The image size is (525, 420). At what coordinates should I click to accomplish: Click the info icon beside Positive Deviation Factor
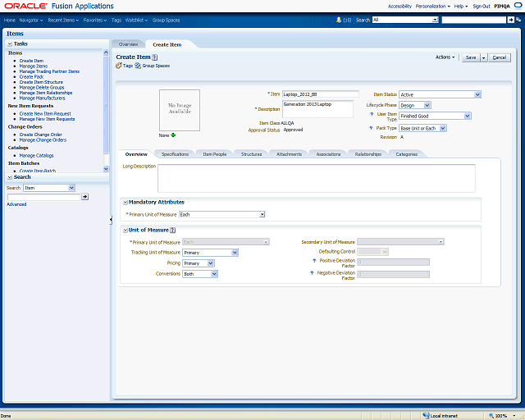click(313, 261)
